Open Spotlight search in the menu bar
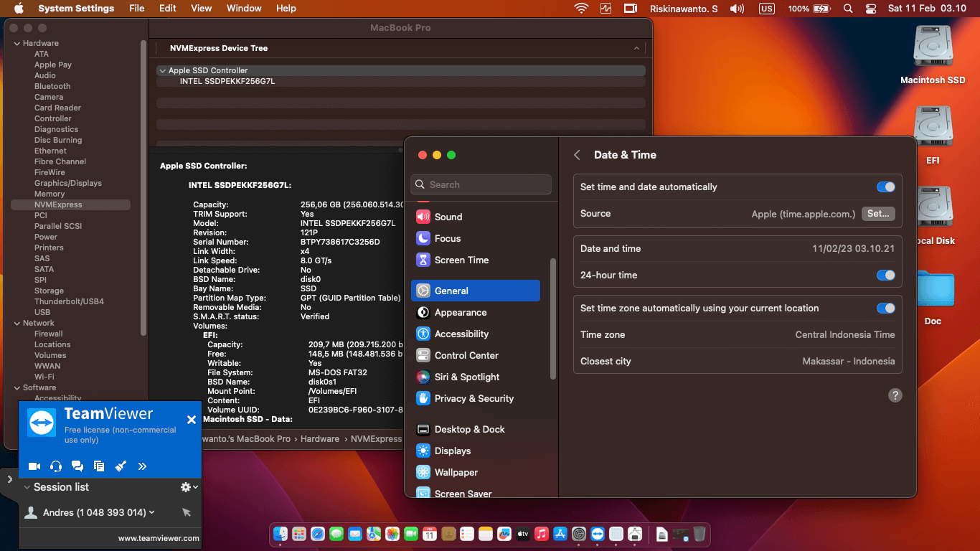Screen dimensions: 980x551 click(848, 8)
